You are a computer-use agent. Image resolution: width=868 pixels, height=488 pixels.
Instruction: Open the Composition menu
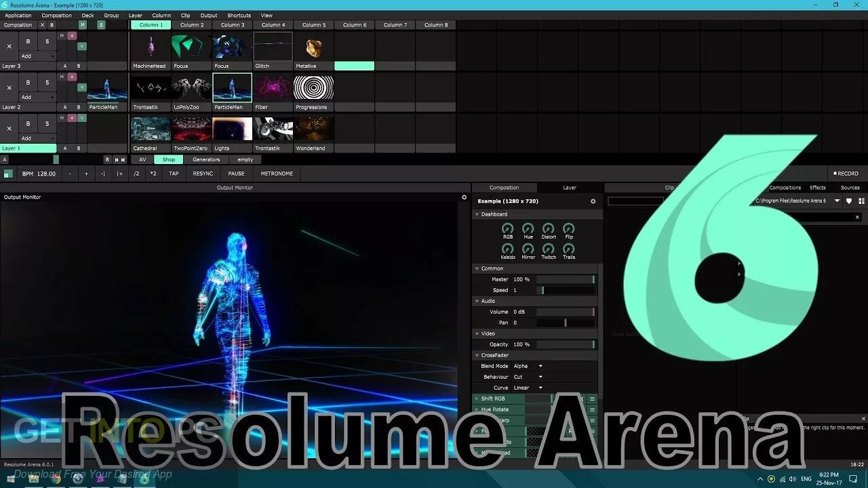point(57,15)
